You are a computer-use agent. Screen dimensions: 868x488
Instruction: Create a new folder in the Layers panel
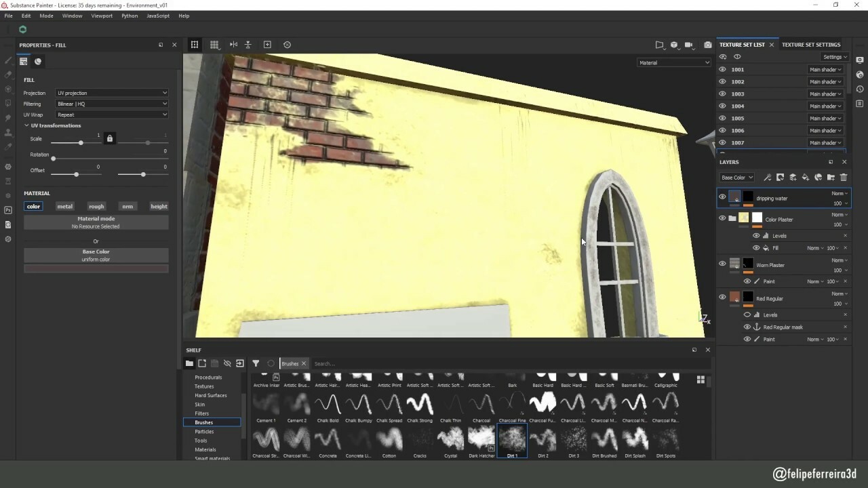click(x=831, y=177)
